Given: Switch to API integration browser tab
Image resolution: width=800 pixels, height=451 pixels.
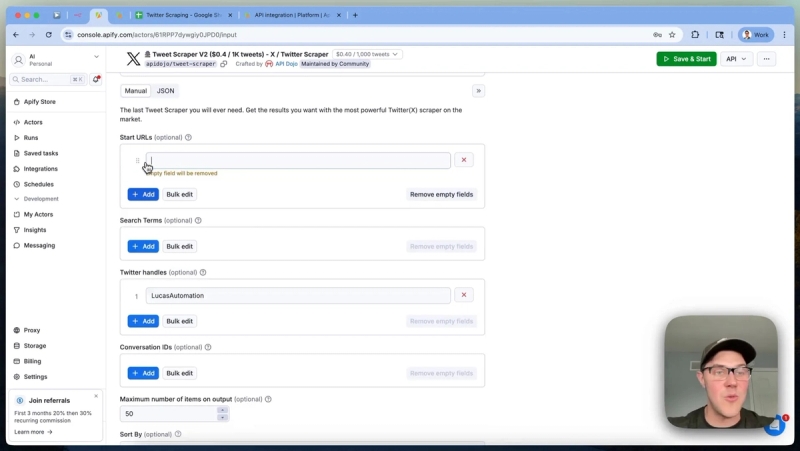Looking at the screenshot, I should coord(292,15).
